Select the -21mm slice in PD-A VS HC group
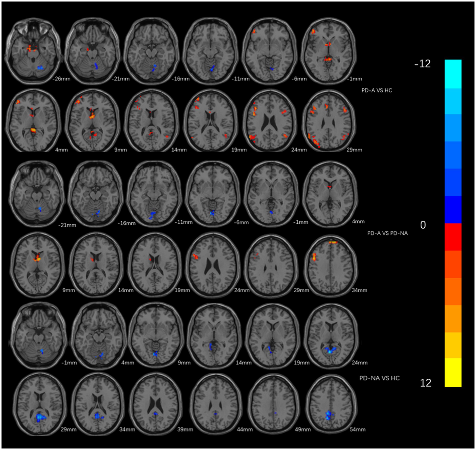Screen dimensions: 476x450 [92, 51]
